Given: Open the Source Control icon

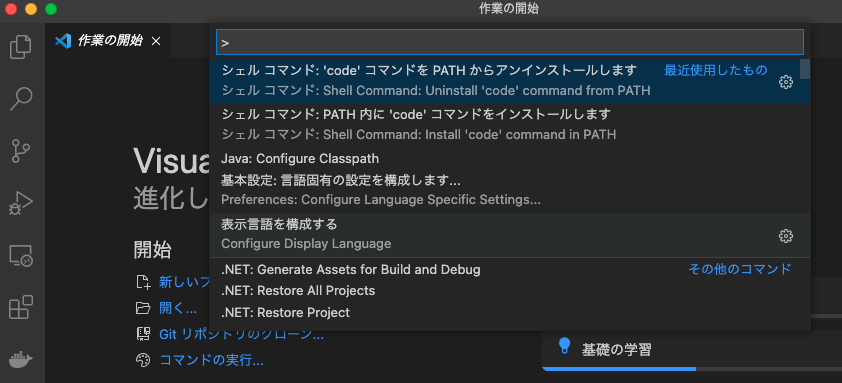Looking at the screenshot, I should click(21, 151).
